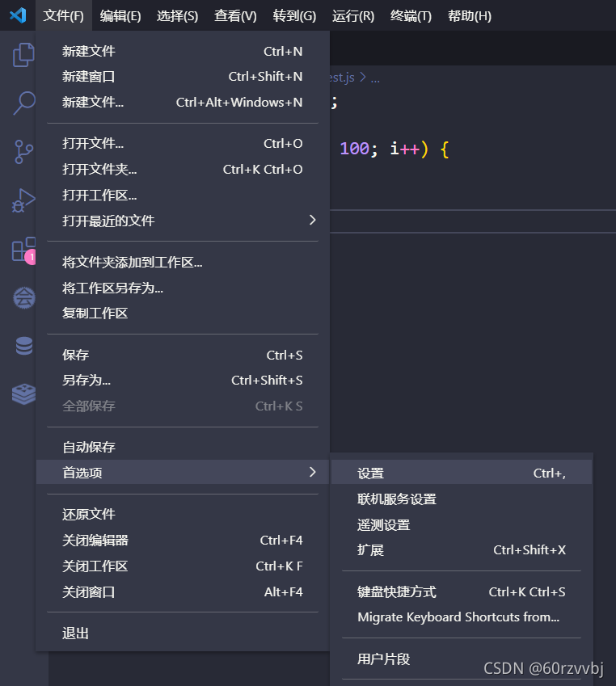This screenshot has height=686, width=616.
Task: Click Migrate Keyboard Shortcuts from...
Action: click(x=457, y=617)
